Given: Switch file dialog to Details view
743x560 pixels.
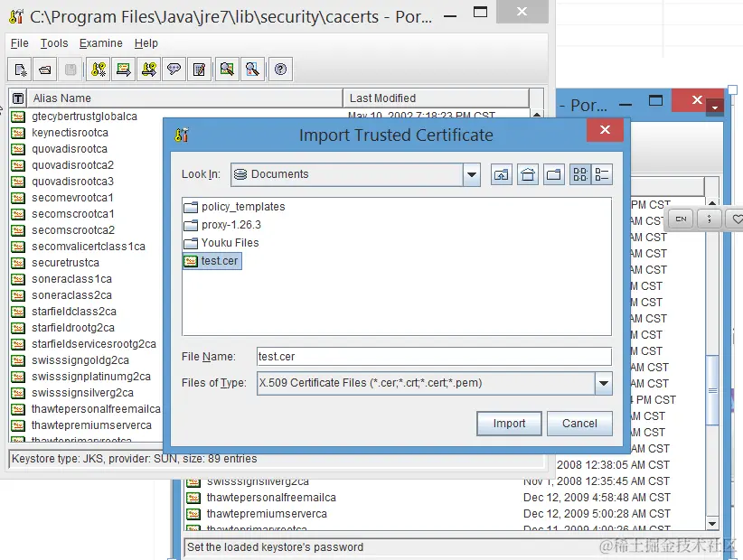Looking at the screenshot, I should [602, 174].
